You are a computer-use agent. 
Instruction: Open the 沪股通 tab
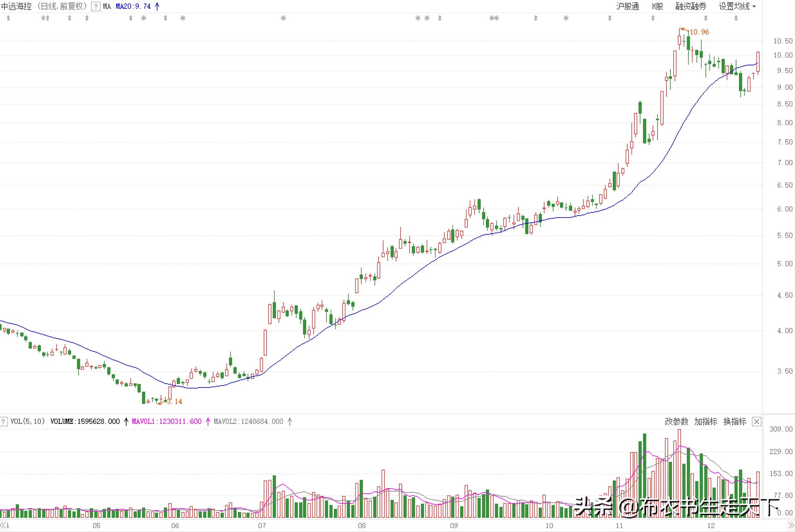coord(627,6)
